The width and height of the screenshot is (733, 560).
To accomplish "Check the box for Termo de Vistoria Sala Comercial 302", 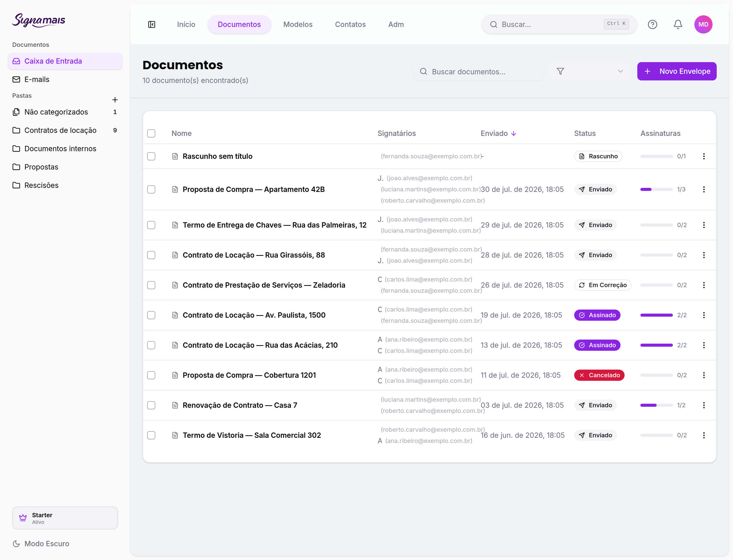I will [151, 435].
